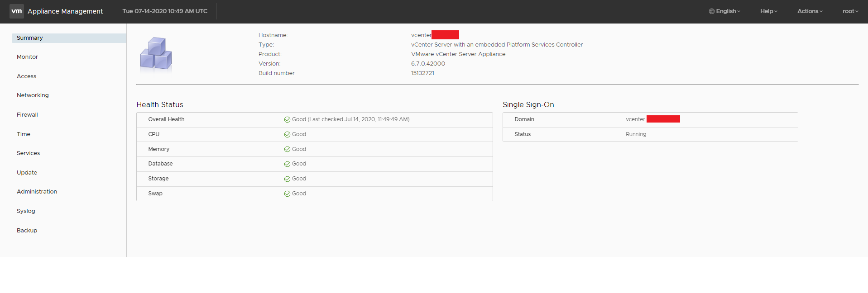The width and height of the screenshot is (868, 293).
Task: Click the Appliance Management title
Action: tap(65, 11)
